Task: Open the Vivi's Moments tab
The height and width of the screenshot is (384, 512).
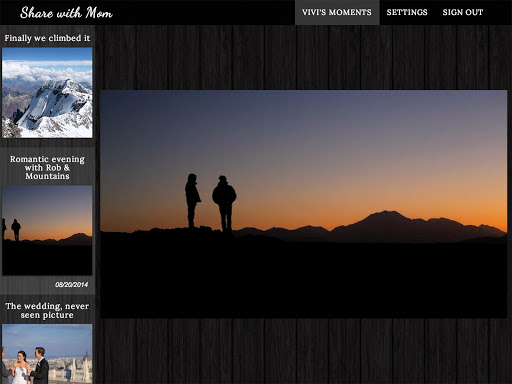Action: point(337,12)
